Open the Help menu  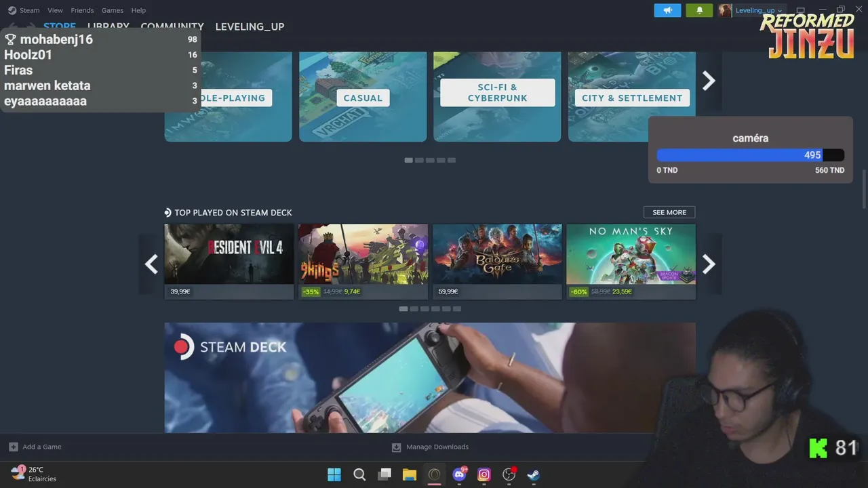pos(138,10)
